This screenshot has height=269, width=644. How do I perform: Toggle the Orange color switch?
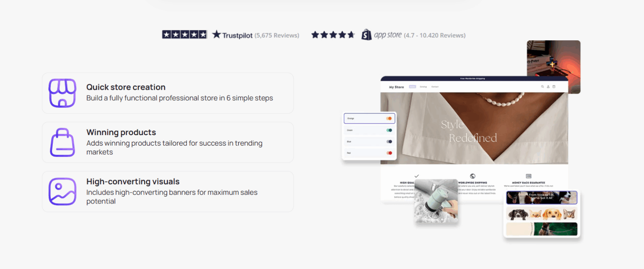(389, 118)
